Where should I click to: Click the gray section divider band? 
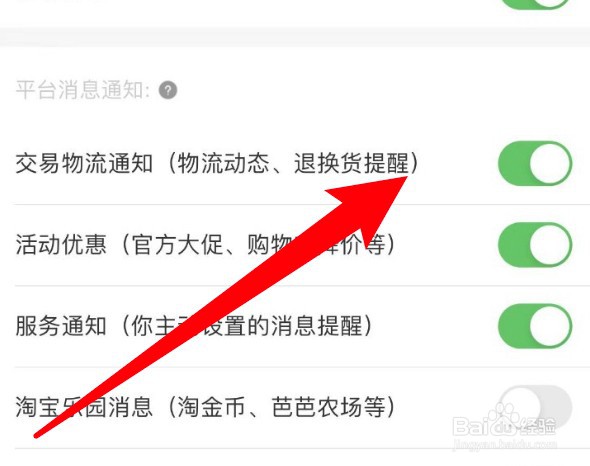pyautogui.click(x=295, y=37)
